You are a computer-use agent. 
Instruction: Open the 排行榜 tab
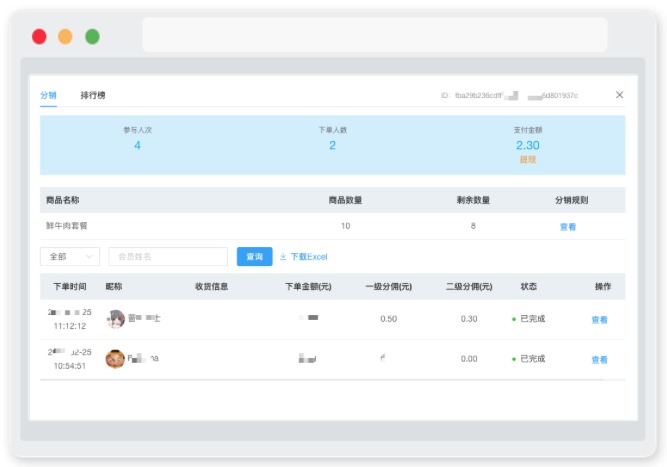(x=93, y=95)
